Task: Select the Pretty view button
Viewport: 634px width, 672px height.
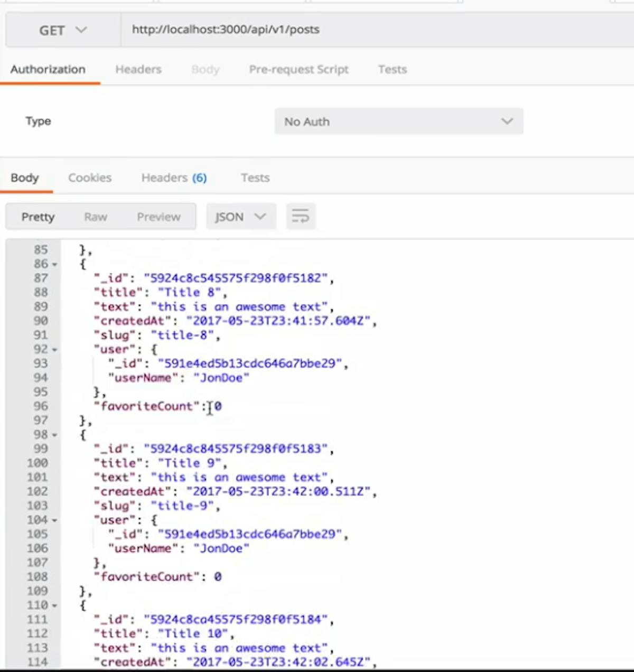Action: [x=38, y=217]
